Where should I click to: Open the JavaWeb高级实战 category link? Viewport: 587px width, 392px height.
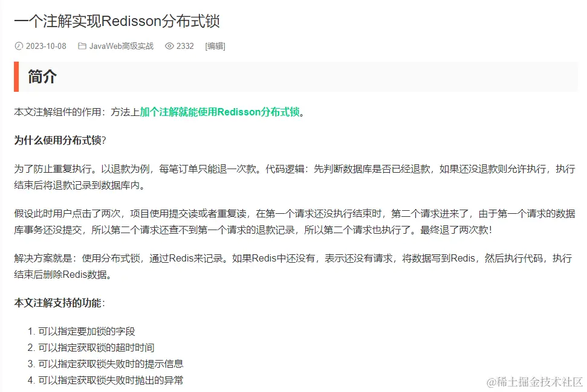click(122, 46)
